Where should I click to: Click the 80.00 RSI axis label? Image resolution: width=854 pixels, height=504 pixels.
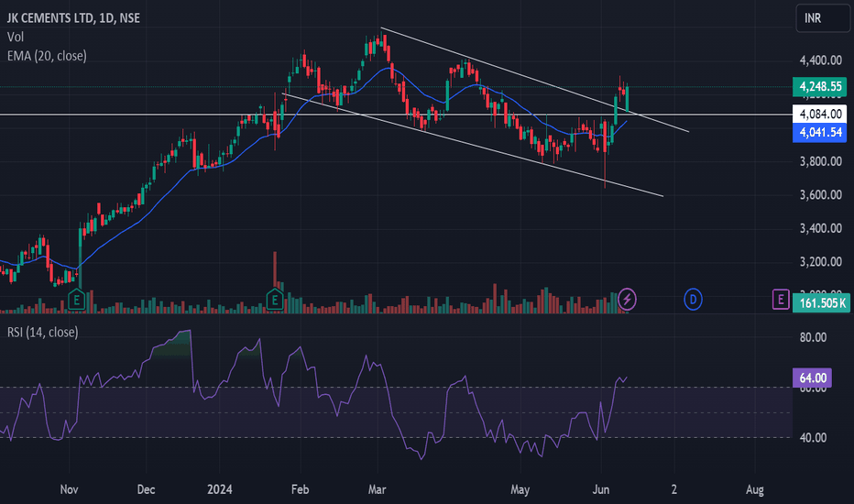[813, 337]
